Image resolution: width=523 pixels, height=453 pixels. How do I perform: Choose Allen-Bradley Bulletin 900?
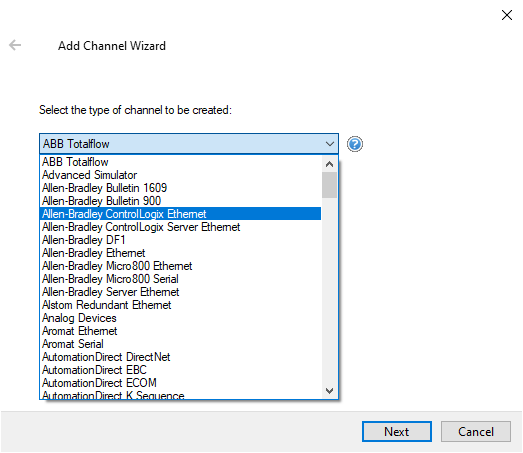point(180,201)
